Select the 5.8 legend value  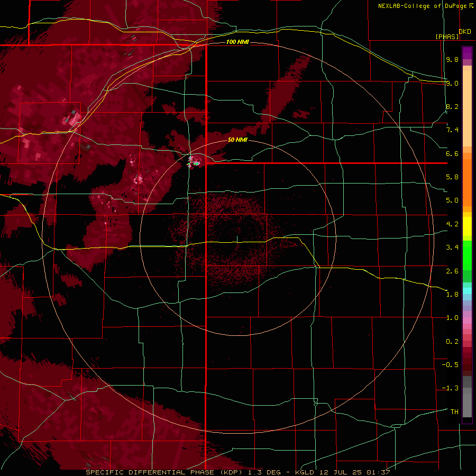click(452, 177)
